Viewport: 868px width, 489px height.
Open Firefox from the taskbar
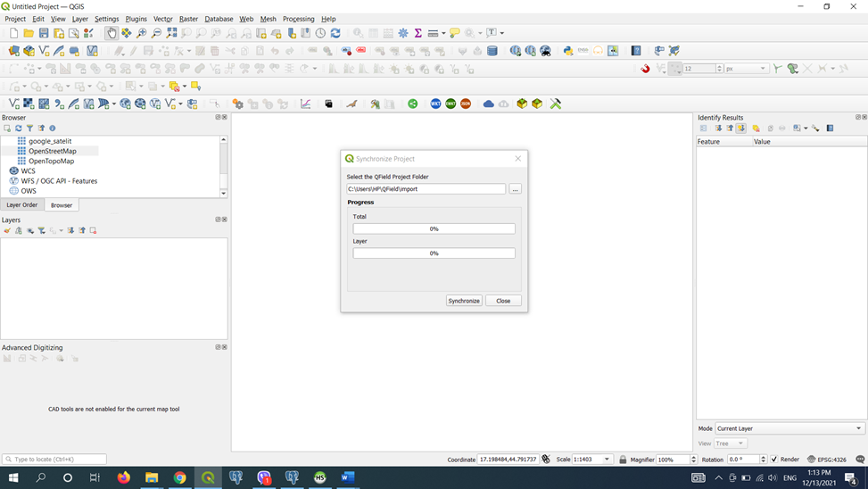(123, 477)
